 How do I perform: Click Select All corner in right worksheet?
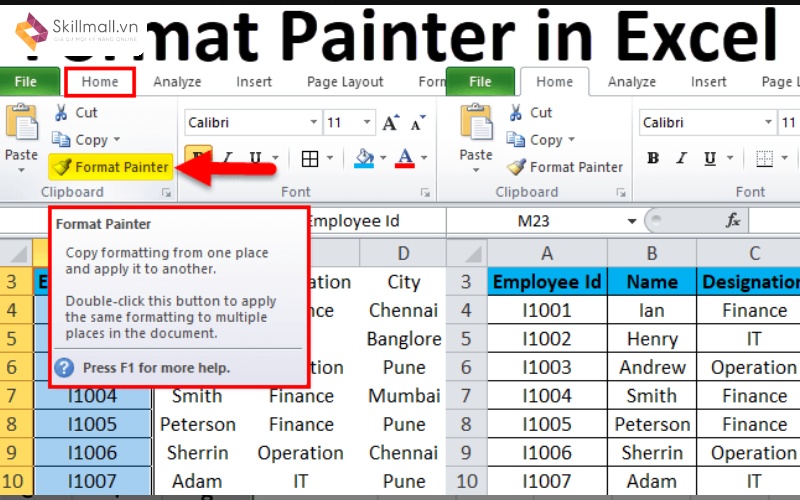coord(466,253)
